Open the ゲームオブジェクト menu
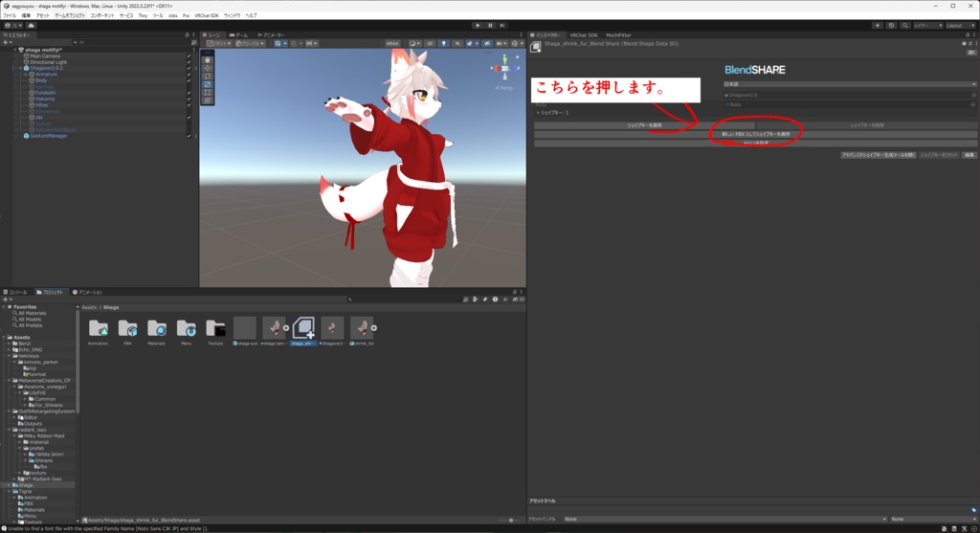 tap(68, 15)
